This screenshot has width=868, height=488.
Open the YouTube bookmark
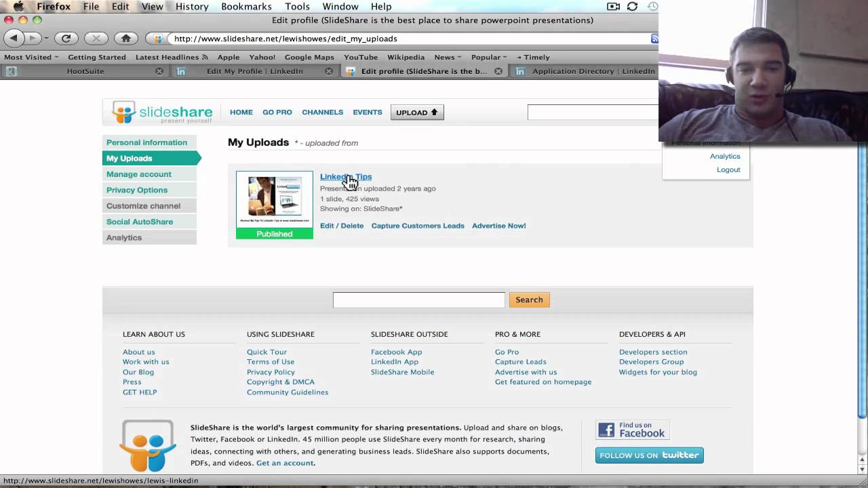pyautogui.click(x=361, y=57)
